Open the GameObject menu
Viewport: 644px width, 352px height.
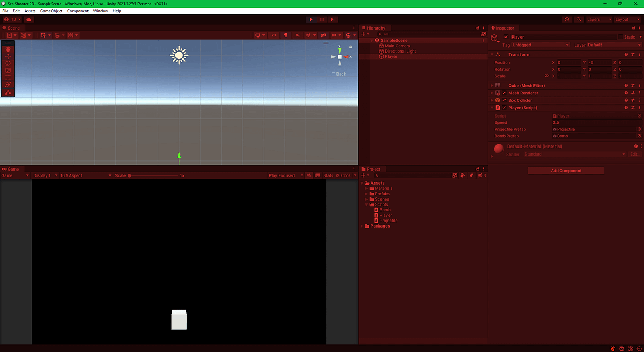pyautogui.click(x=52, y=10)
